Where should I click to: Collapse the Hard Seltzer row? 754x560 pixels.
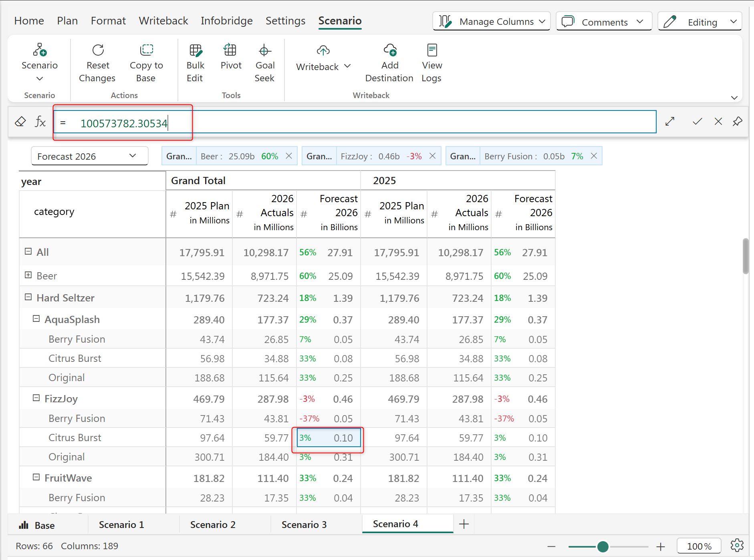(28, 297)
